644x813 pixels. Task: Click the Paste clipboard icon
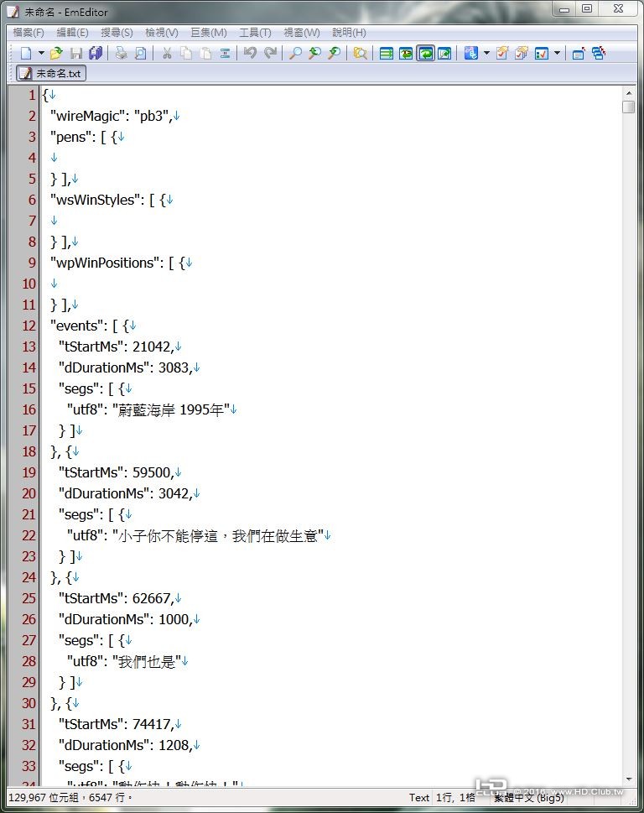205,53
